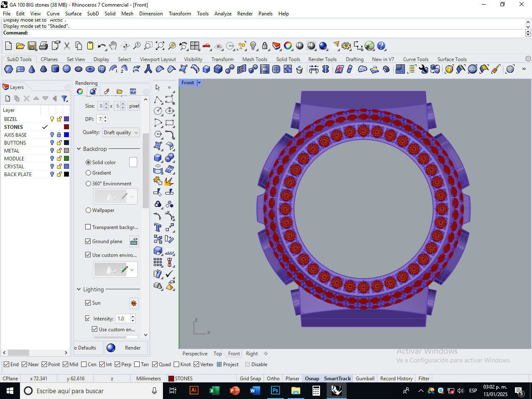Select the SubD Torus tool icon
The width and height of the screenshot is (532, 399).
click(x=90, y=69)
